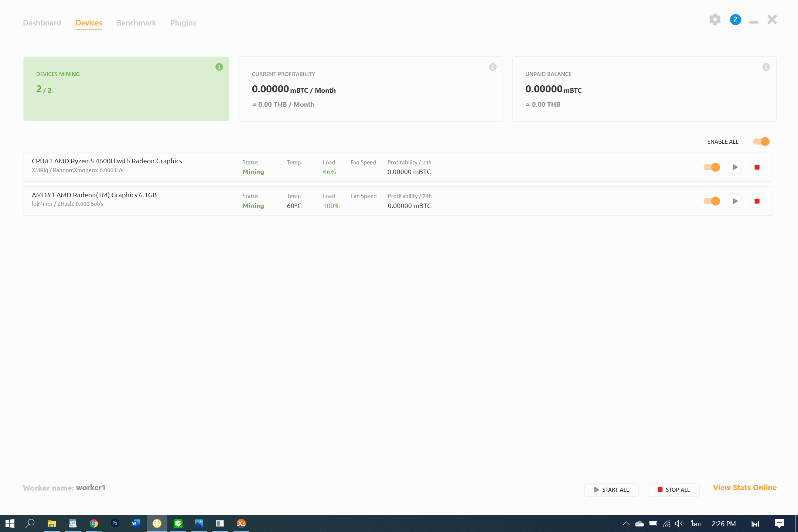Select the CPU#1 AMD Ryzen 5 4600H device name

[x=107, y=161]
